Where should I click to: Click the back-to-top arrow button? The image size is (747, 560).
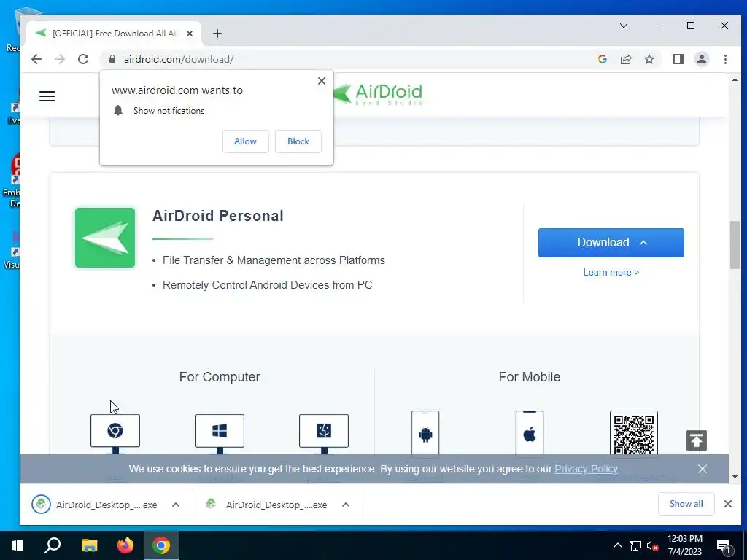[x=697, y=440]
